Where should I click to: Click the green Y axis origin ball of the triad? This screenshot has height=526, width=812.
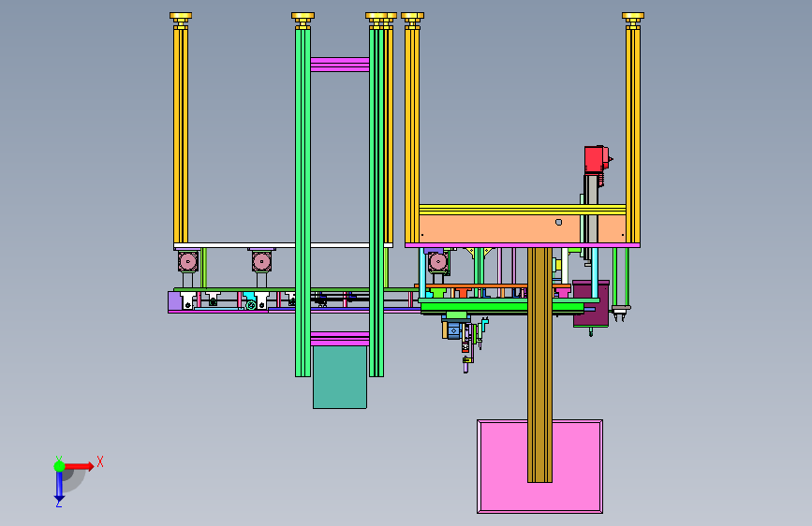tap(59, 466)
